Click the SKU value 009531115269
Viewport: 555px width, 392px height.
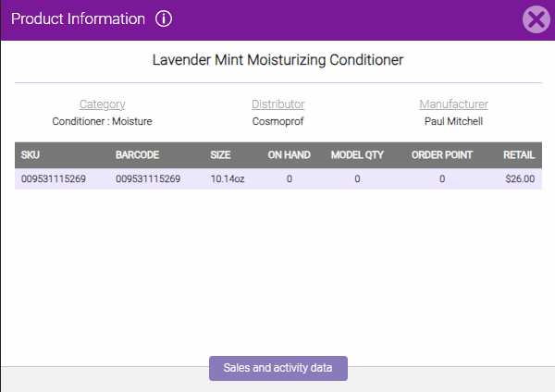click(54, 179)
